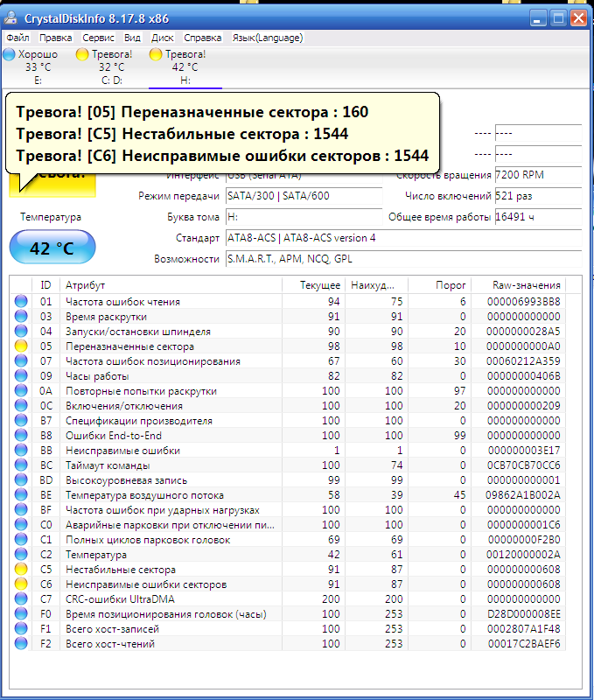The width and height of the screenshot is (594, 700).
Task: Click the blue status icon for attribute C1
Action: point(21,539)
